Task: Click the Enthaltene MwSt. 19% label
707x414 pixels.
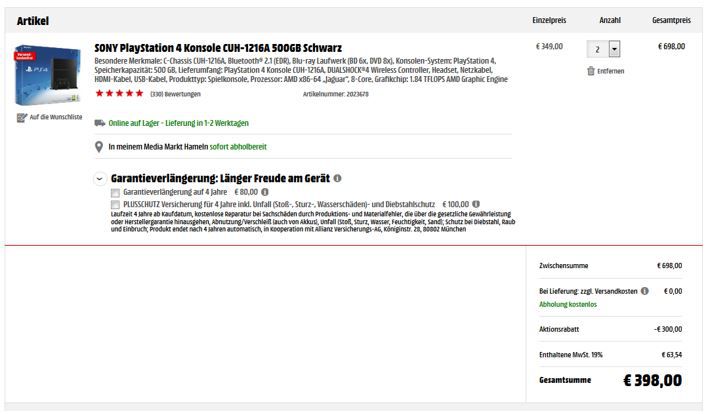Action: (x=571, y=355)
